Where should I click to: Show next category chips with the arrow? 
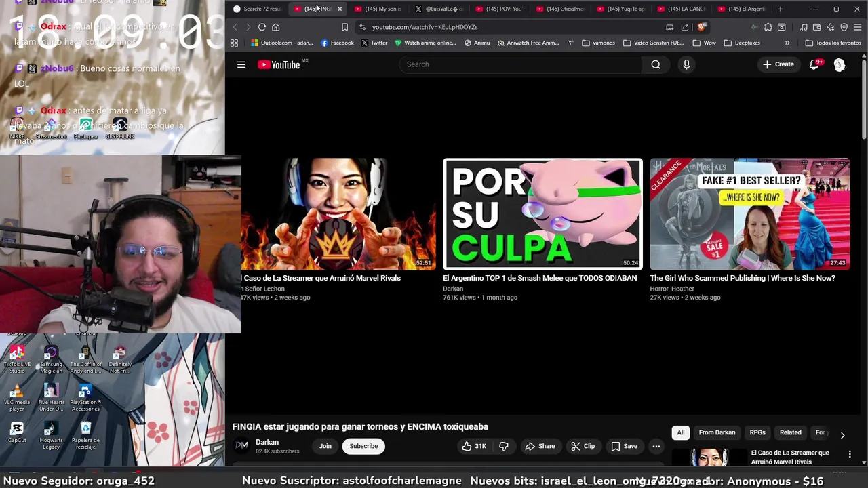pos(842,435)
